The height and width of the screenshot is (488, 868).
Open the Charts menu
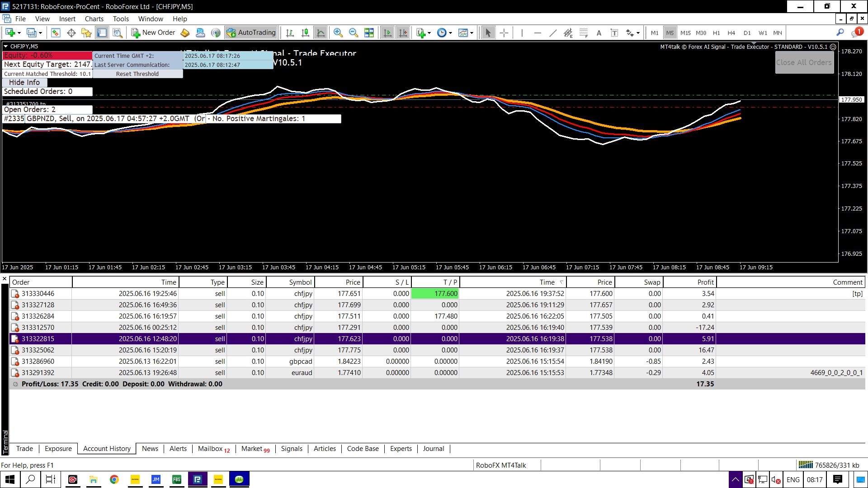point(94,19)
